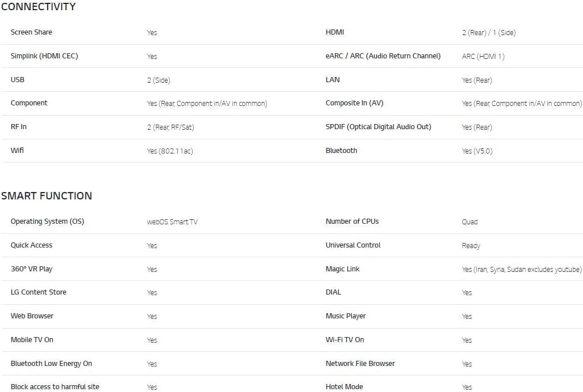The height and width of the screenshot is (392, 583).
Task: Select the Screen Share label
Action: [x=31, y=32]
